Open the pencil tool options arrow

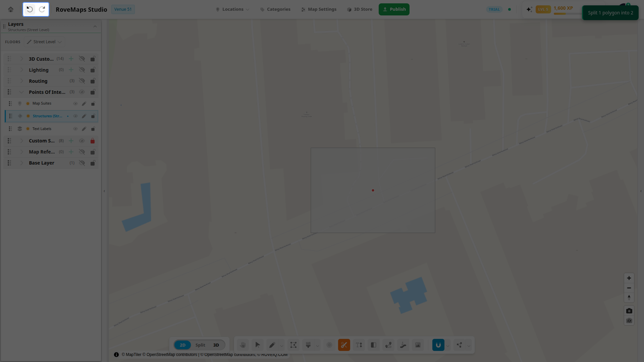282,346
